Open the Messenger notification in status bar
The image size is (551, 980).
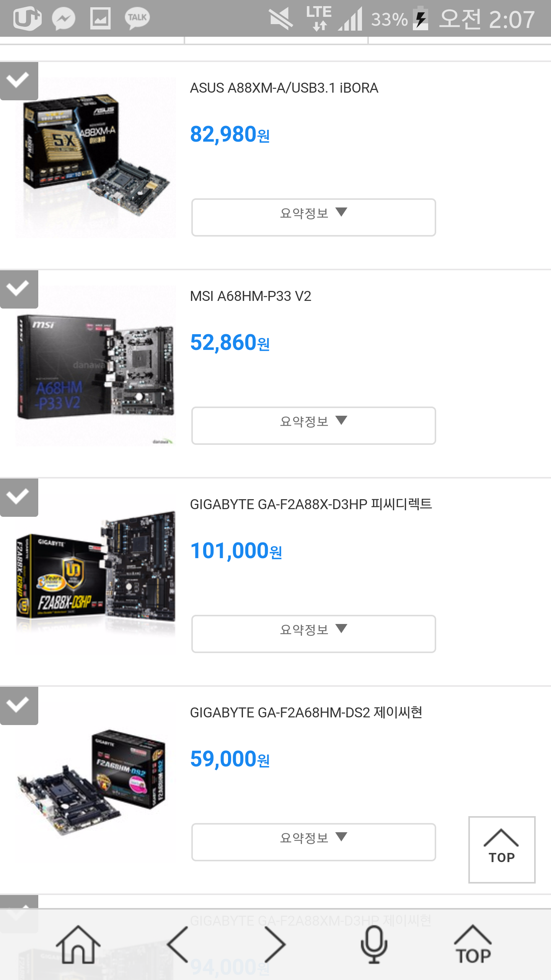tap(64, 18)
